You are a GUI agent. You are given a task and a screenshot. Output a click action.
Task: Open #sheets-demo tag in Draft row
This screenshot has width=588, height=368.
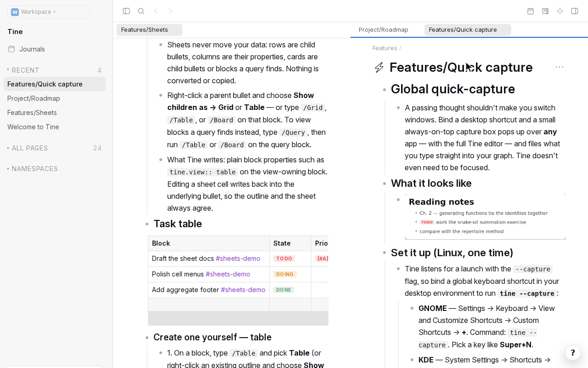click(x=238, y=259)
